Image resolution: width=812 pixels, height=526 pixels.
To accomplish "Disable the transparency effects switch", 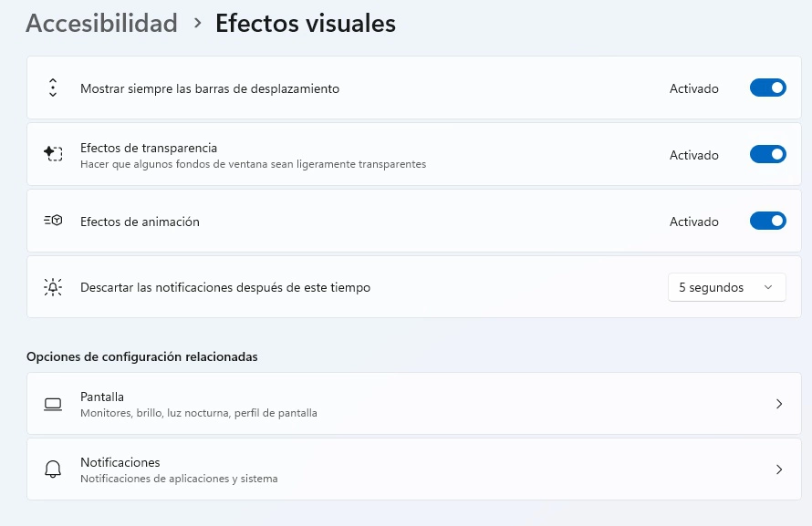I will pos(768,154).
